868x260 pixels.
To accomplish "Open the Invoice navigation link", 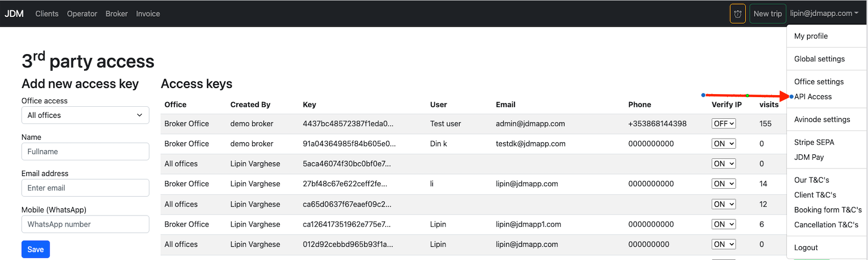I will tap(148, 14).
